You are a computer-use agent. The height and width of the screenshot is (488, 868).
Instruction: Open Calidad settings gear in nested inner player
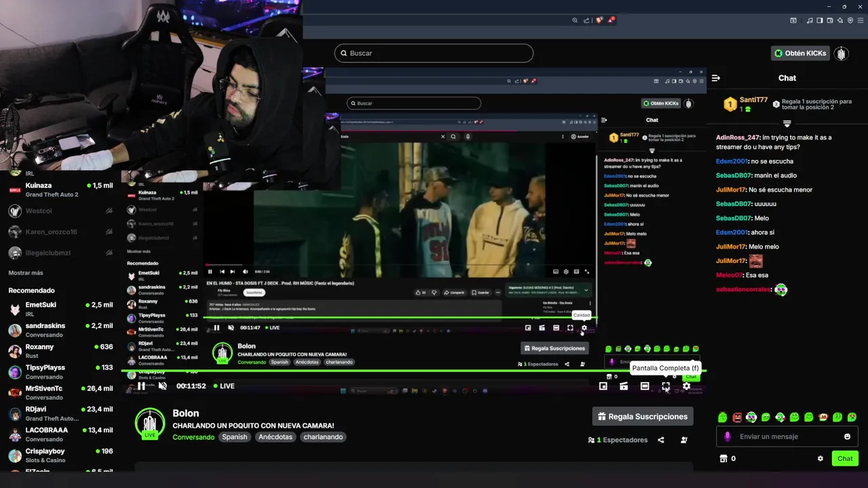pyautogui.click(x=584, y=328)
